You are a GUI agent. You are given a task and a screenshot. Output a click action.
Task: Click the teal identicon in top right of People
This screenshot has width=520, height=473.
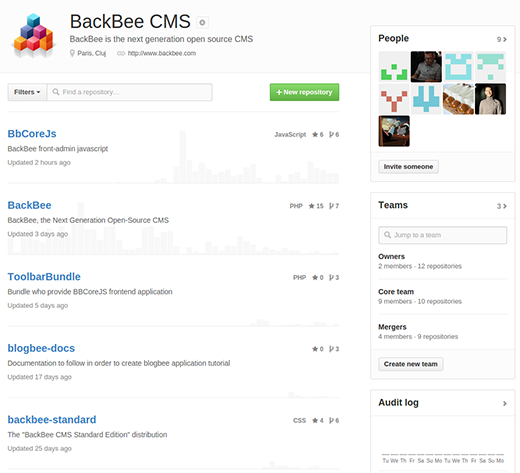point(490,66)
